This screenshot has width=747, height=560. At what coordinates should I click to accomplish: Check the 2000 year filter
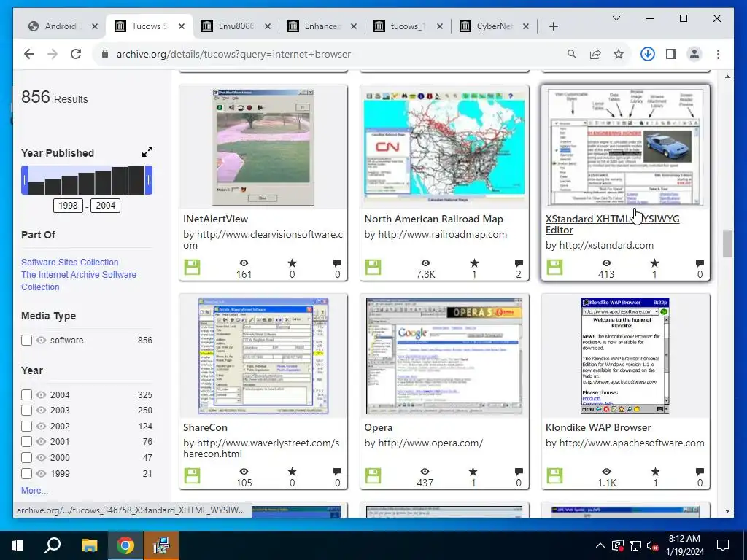click(27, 458)
